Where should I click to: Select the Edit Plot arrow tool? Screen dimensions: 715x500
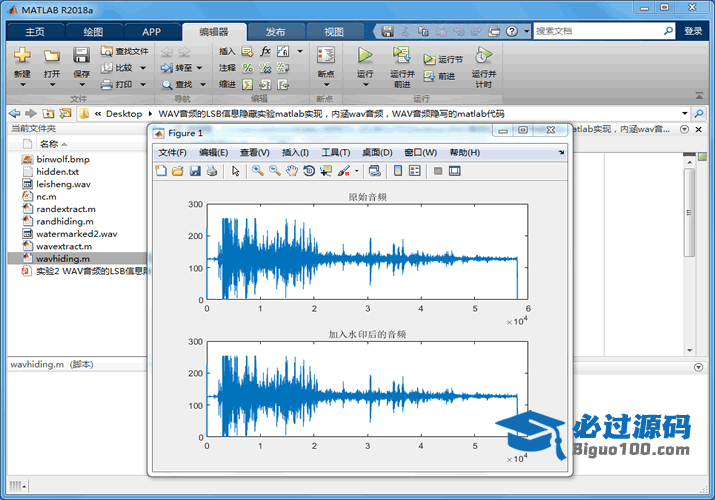(x=235, y=171)
